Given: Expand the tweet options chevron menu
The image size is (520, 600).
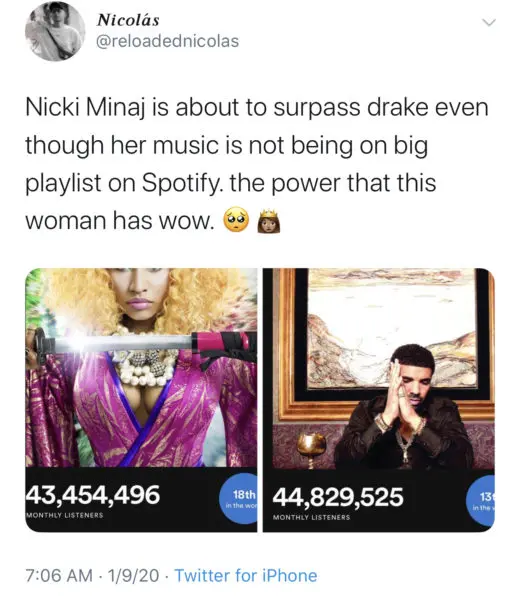Looking at the screenshot, I should click(489, 23).
